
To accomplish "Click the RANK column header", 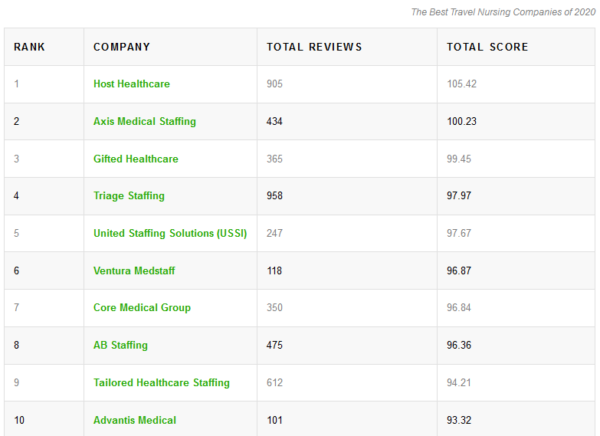I will 29,47.
